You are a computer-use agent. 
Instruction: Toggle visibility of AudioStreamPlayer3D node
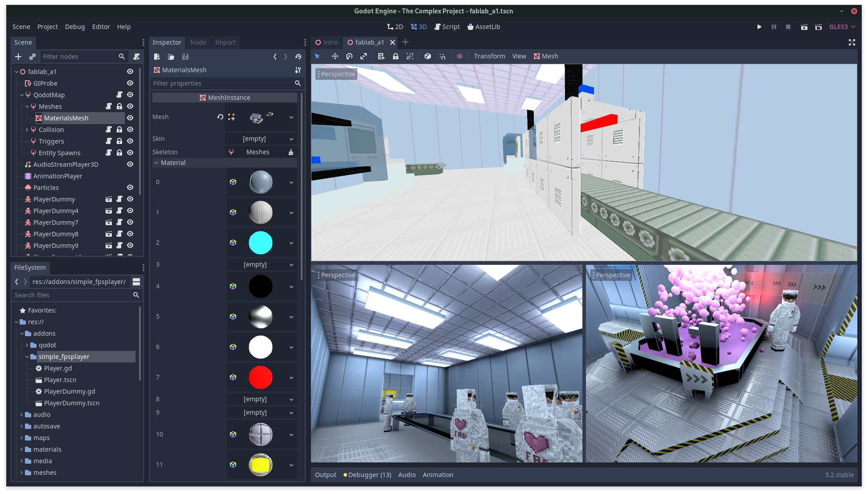(x=130, y=165)
